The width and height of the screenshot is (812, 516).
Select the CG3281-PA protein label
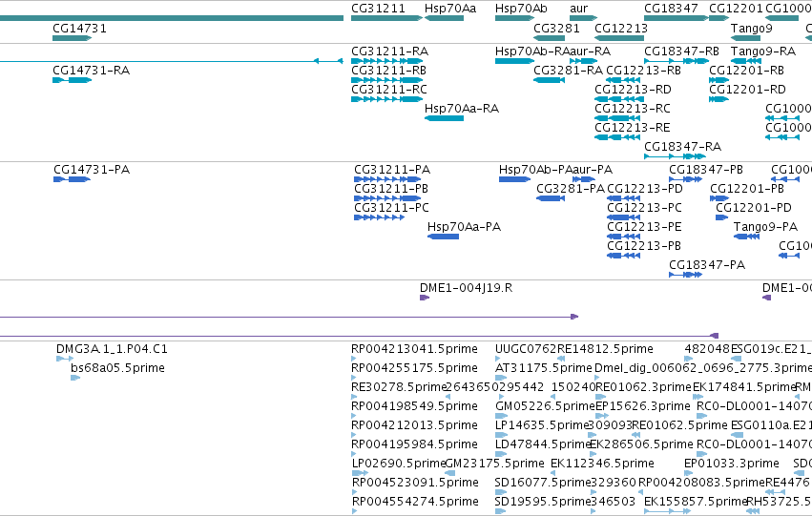pos(571,189)
